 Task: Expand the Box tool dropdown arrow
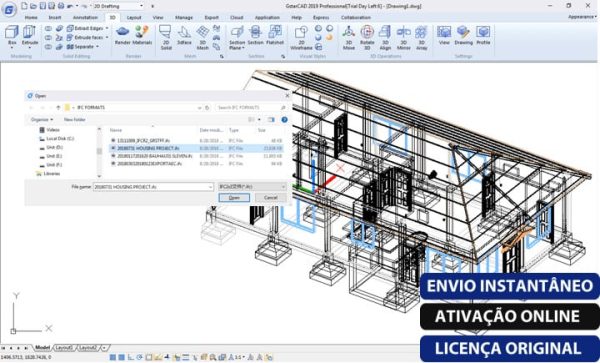pyautogui.click(x=12, y=48)
